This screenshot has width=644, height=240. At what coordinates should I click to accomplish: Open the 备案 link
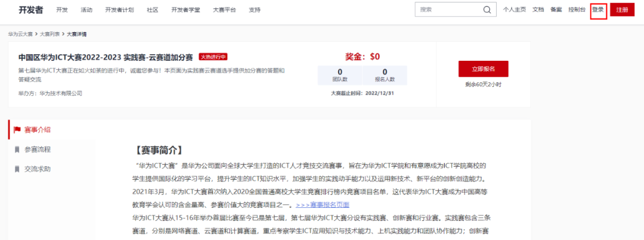[556, 10]
